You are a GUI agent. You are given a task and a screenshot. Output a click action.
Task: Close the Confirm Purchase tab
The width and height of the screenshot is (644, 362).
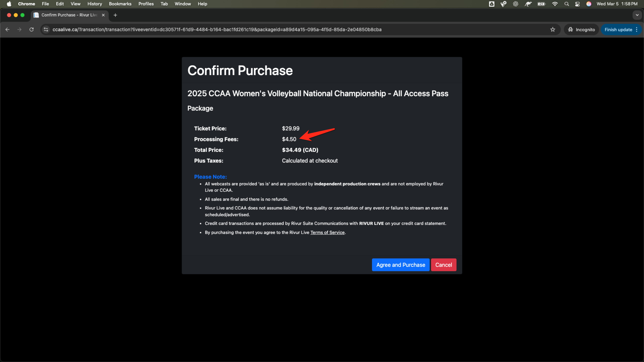pyautogui.click(x=103, y=15)
